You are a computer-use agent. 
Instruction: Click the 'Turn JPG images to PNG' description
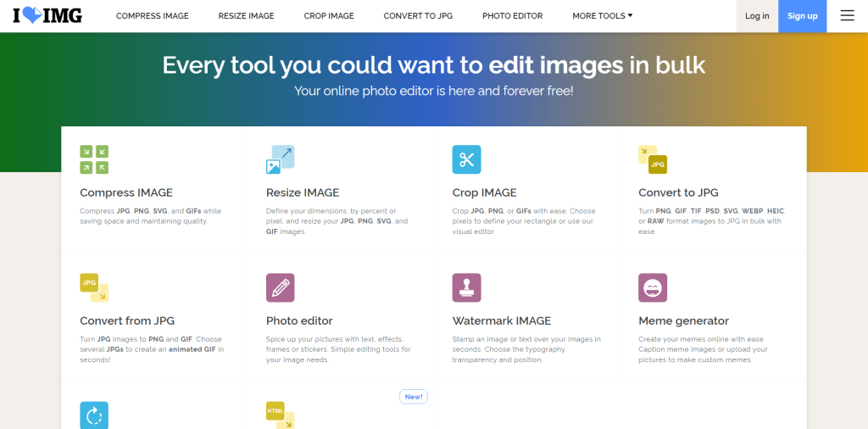click(x=152, y=349)
